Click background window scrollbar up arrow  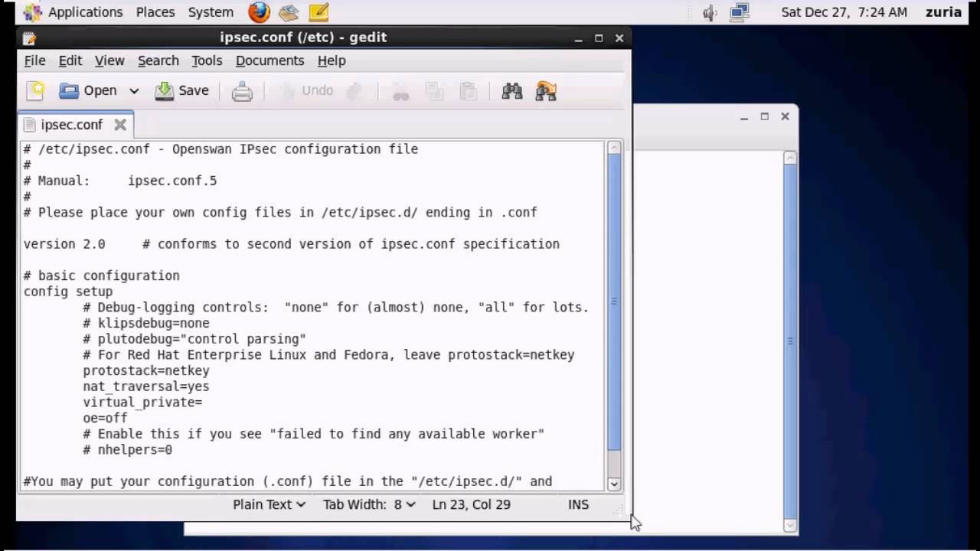tap(790, 158)
